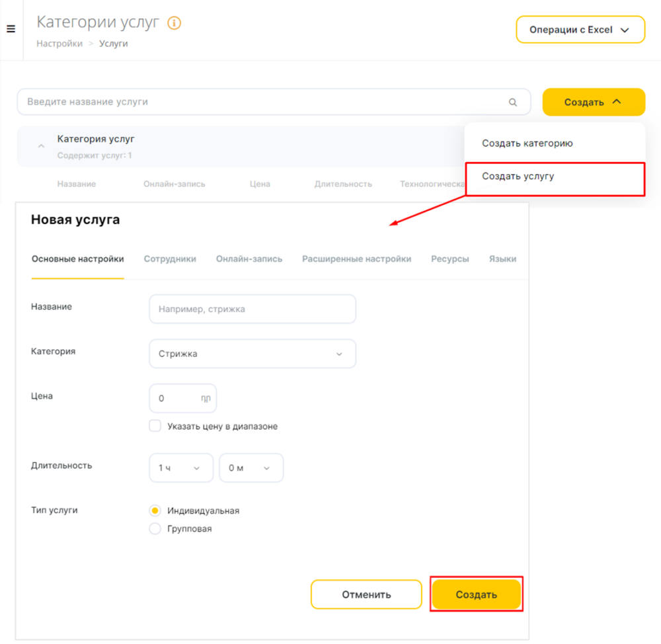The image size is (661, 644).
Task: Expand the Категория dropdown showing Стрижка
Action: (x=253, y=354)
